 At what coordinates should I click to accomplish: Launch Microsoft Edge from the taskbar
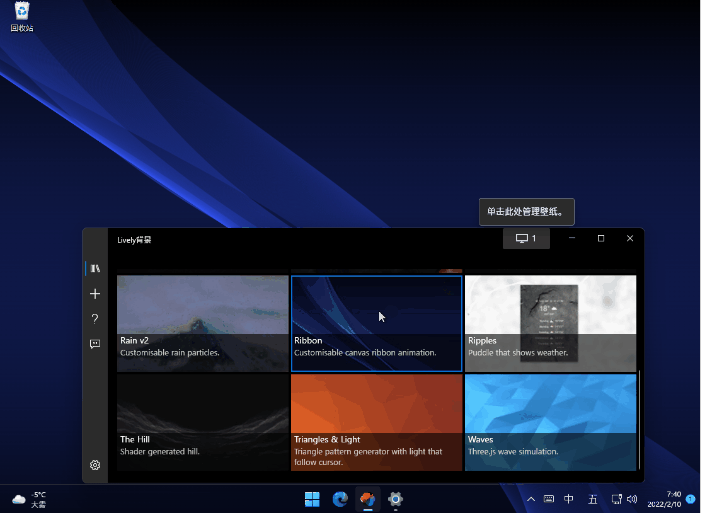(x=340, y=499)
